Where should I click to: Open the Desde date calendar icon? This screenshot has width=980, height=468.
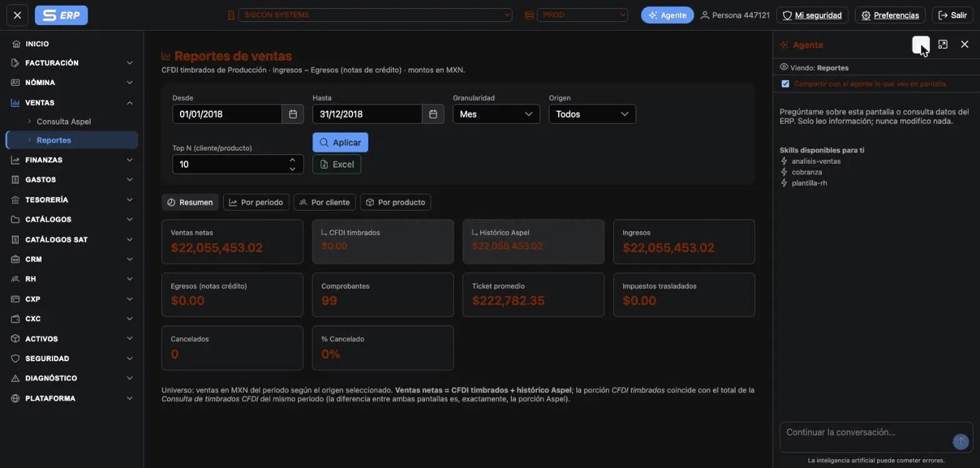292,114
